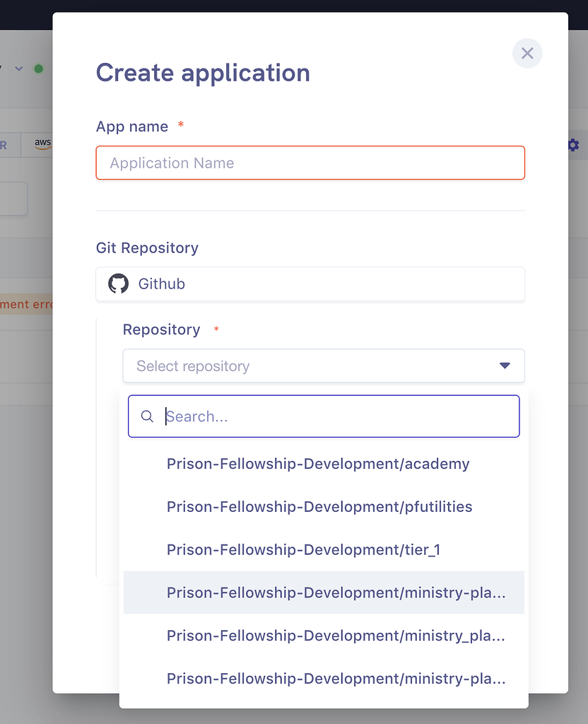Click the settings gear icon behind the dialog
588x724 pixels.
573,145
